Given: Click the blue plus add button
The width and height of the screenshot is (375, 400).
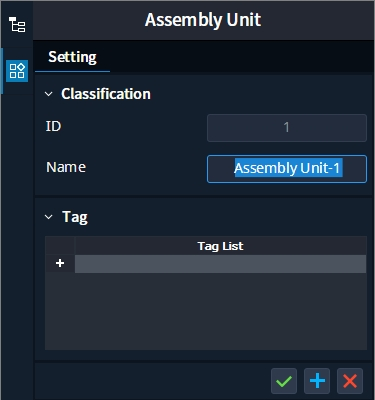Looking at the screenshot, I should (x=317, y=381).
